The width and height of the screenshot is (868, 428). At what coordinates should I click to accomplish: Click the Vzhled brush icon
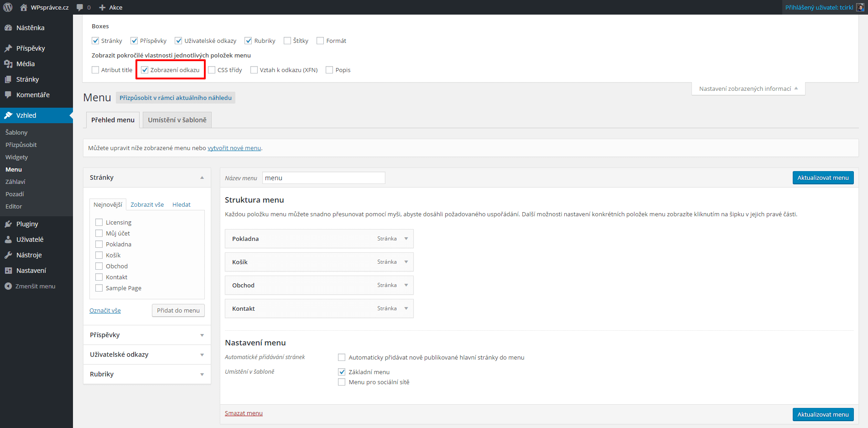click(8, 115)
